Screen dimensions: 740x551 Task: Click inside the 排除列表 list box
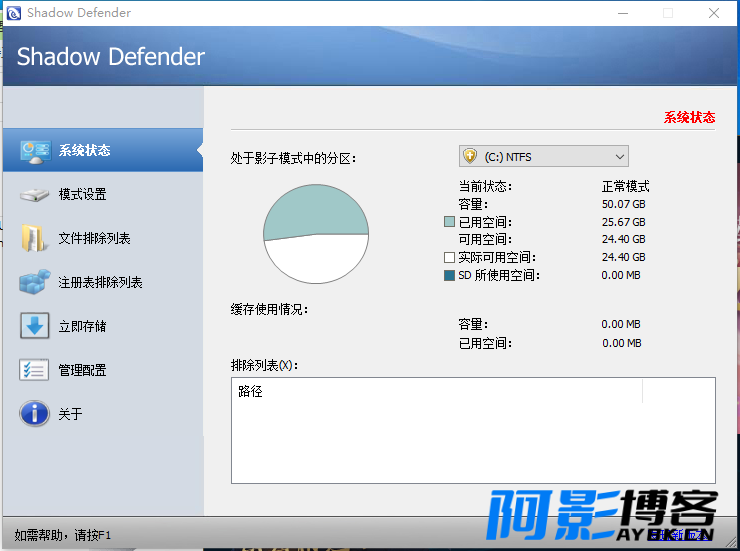(473, 430)
